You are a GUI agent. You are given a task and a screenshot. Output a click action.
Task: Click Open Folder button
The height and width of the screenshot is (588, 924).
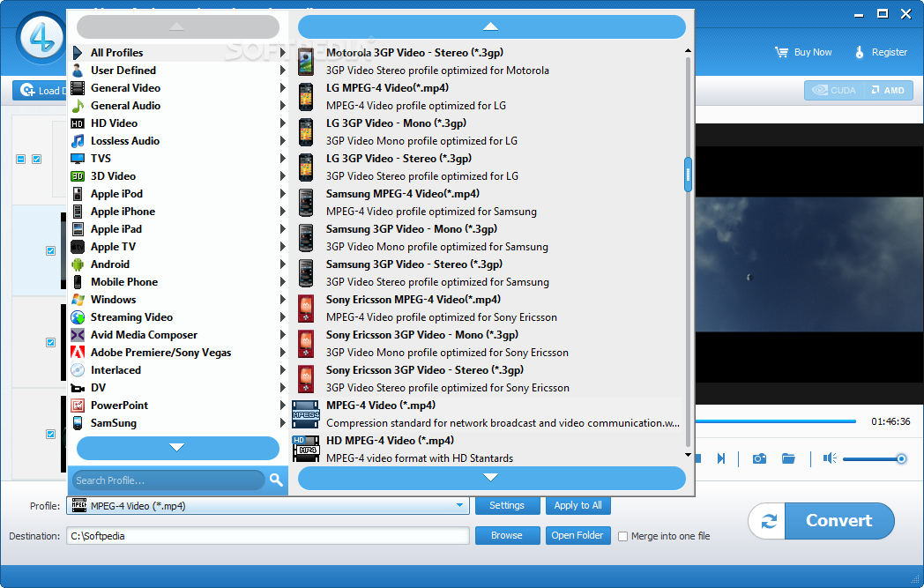577,536
